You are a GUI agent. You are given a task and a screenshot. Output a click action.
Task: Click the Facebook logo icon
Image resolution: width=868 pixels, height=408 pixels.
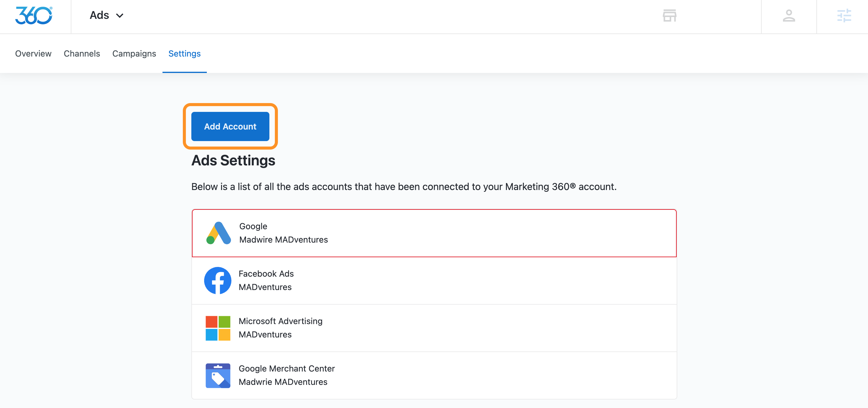click(218, 281)
